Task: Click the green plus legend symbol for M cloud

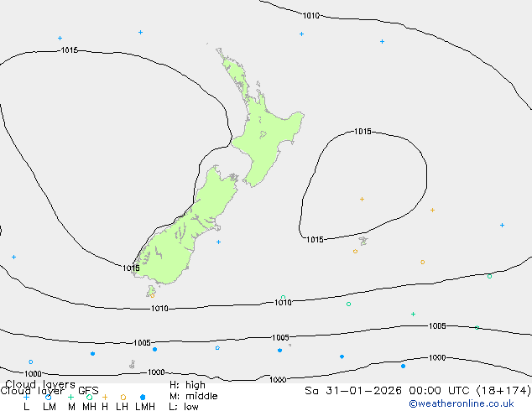Action: [70, 397]
